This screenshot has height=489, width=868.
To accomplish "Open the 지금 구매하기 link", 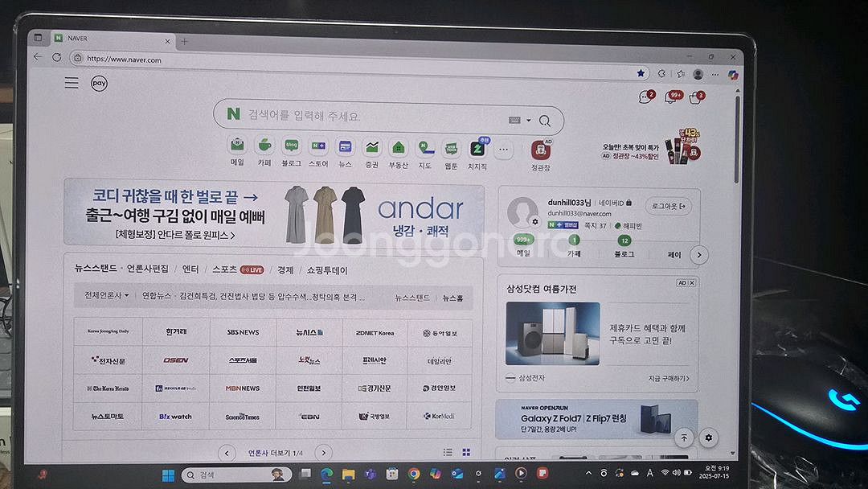I will [669, 378].
